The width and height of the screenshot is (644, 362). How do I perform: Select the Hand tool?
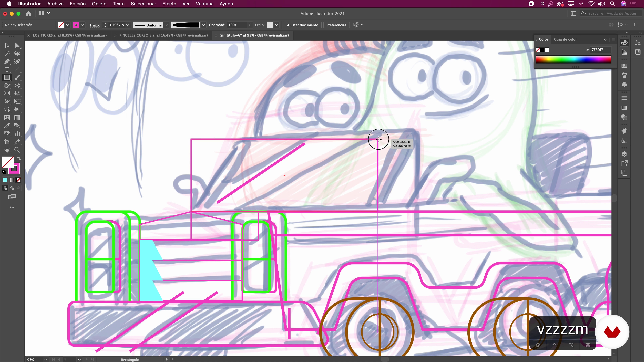click(7, 150)
